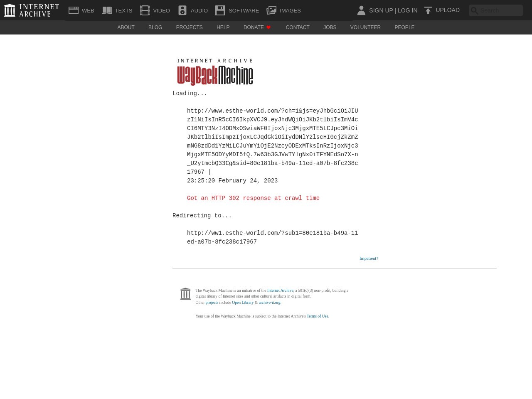Image resolution: width=532 pixels, height=399 pixels.
Task: Open the Video film icon
Action: 145,10
